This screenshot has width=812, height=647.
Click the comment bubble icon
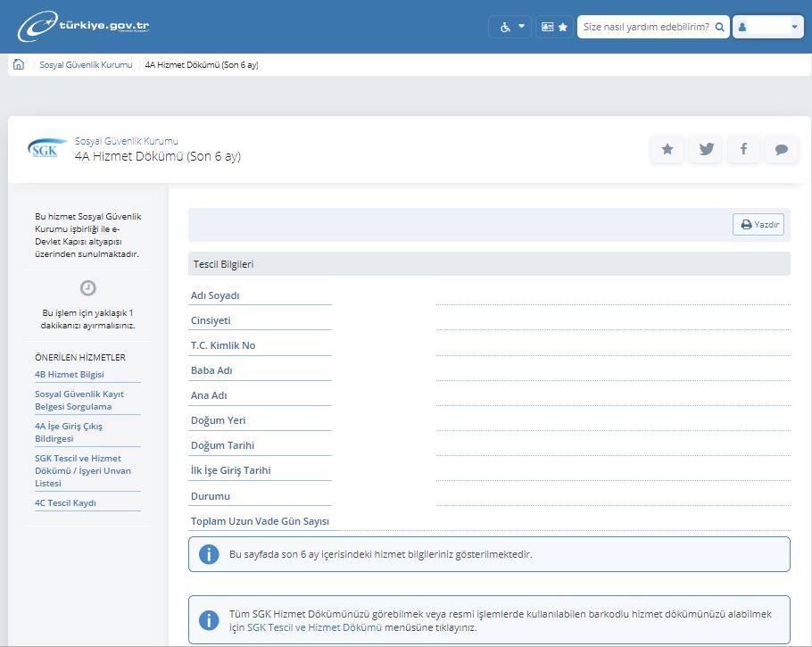point(781,149)
